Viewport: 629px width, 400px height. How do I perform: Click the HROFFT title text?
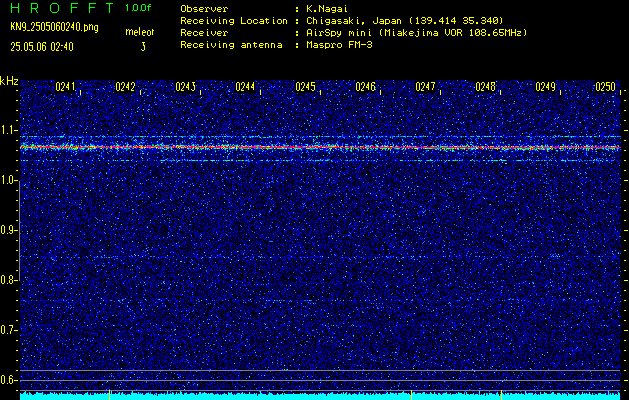(x=62, y=8)
